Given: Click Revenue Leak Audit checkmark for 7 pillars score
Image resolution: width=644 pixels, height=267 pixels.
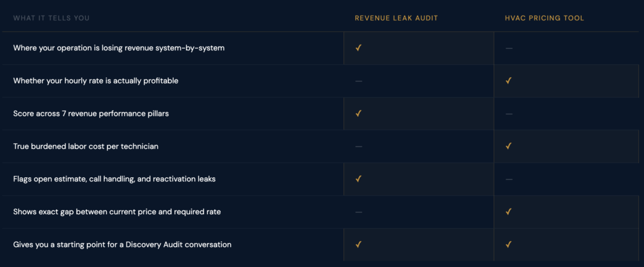Looking at the screenshot, I should tap(358, 113).
